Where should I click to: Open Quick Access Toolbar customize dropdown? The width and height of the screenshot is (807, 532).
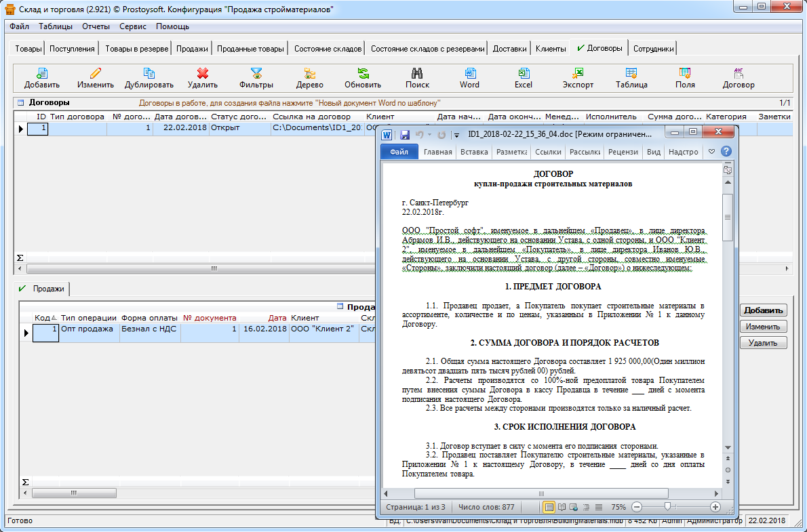(x=457, y=135)
